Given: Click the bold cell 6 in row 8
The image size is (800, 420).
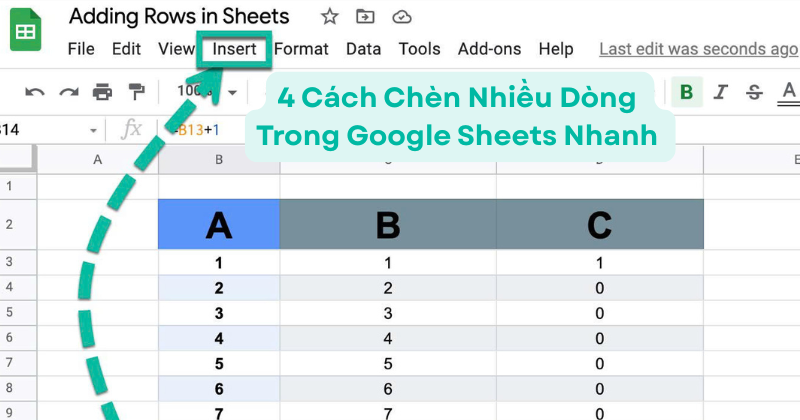Looking at the screenshot, I should point(219,389).
